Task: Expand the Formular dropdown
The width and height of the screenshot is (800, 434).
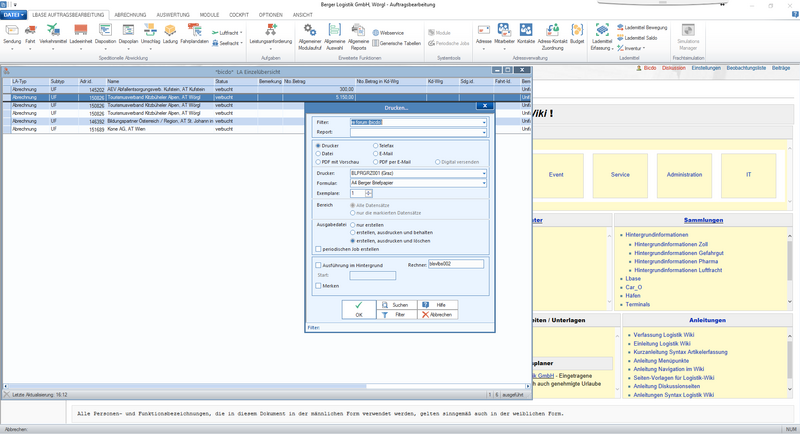Action: (484, 183)
